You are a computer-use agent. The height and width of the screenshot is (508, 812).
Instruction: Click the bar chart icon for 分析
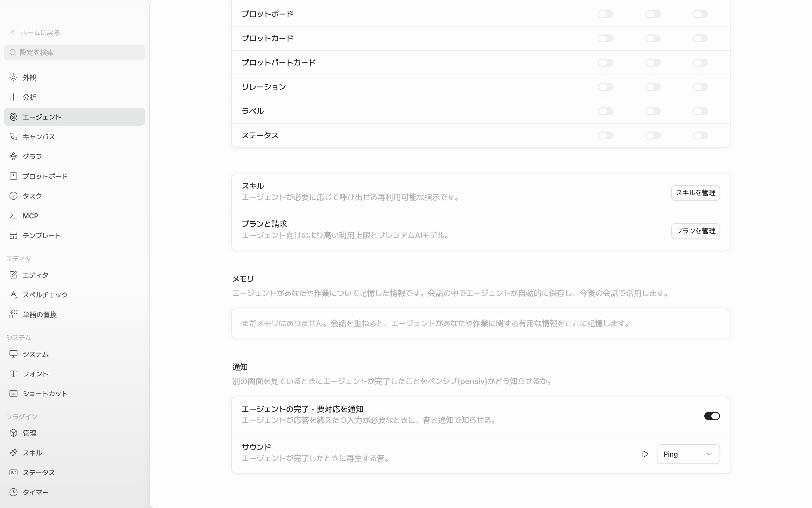coord(14,97)
